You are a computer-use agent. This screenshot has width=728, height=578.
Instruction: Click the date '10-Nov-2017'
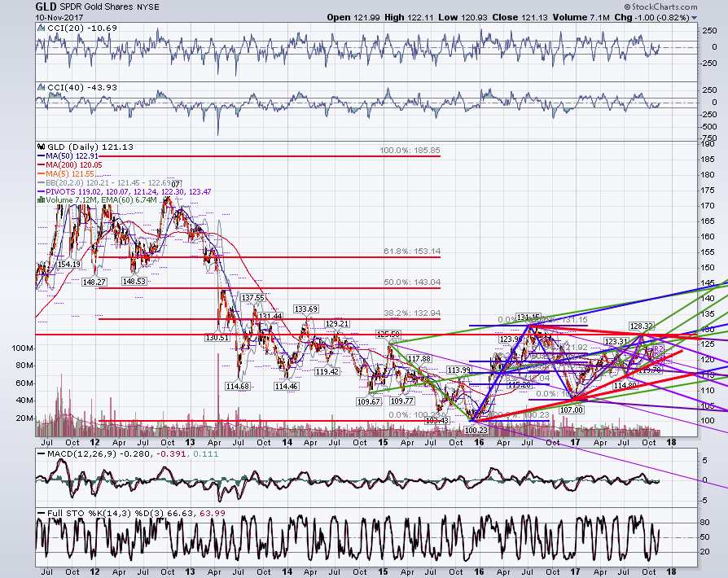click(59, 18)
